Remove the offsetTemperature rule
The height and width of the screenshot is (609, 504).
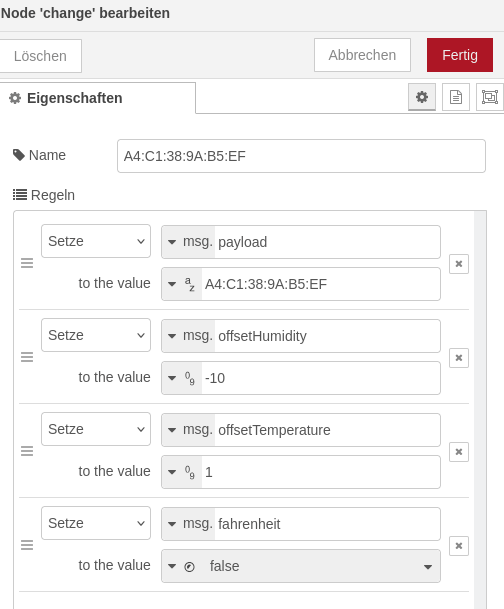[459, 452]
